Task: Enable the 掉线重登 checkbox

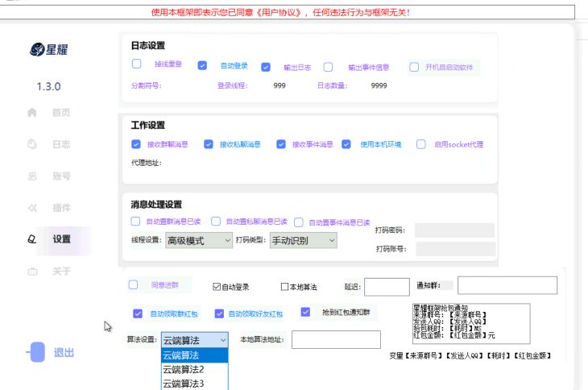Action: (136, 64)
